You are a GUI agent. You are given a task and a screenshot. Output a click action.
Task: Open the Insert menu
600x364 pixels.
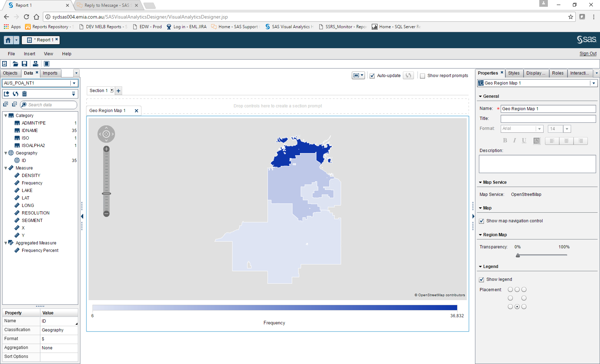click(29, 54)
